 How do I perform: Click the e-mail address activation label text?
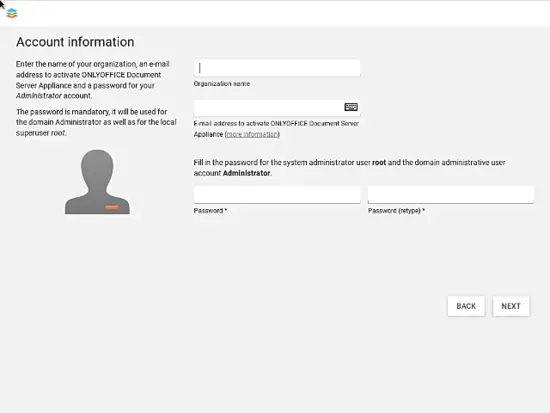tap(276, 129)
